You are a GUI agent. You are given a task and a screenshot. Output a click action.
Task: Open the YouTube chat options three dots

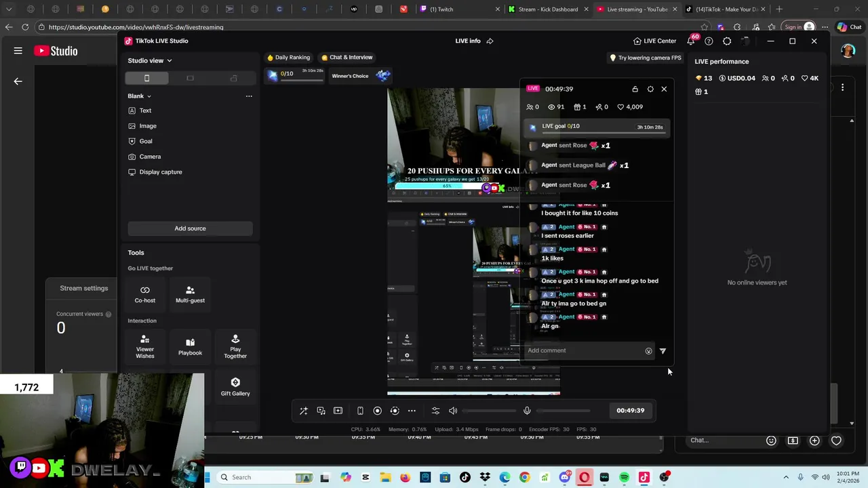click(x=842, y=87)
